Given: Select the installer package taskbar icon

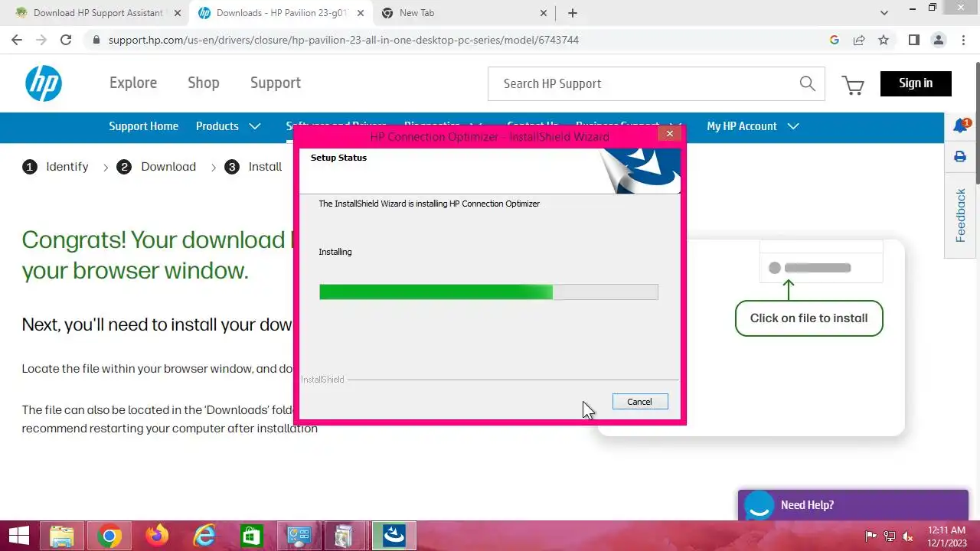Looking at the screenshot, I should 345,536.
